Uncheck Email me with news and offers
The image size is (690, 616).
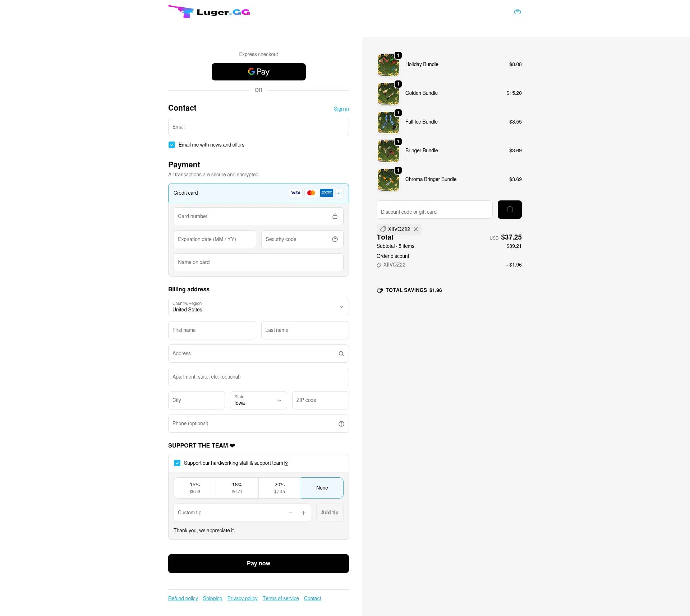tap(172, 145)
